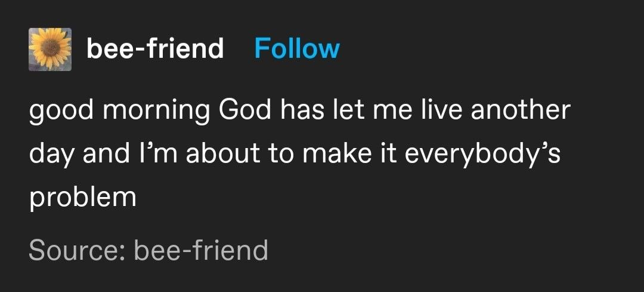The height and width of the screenshot is (292, 644).
Task: Open the bee-friend username in the header
Action: (x=155, y=48)
